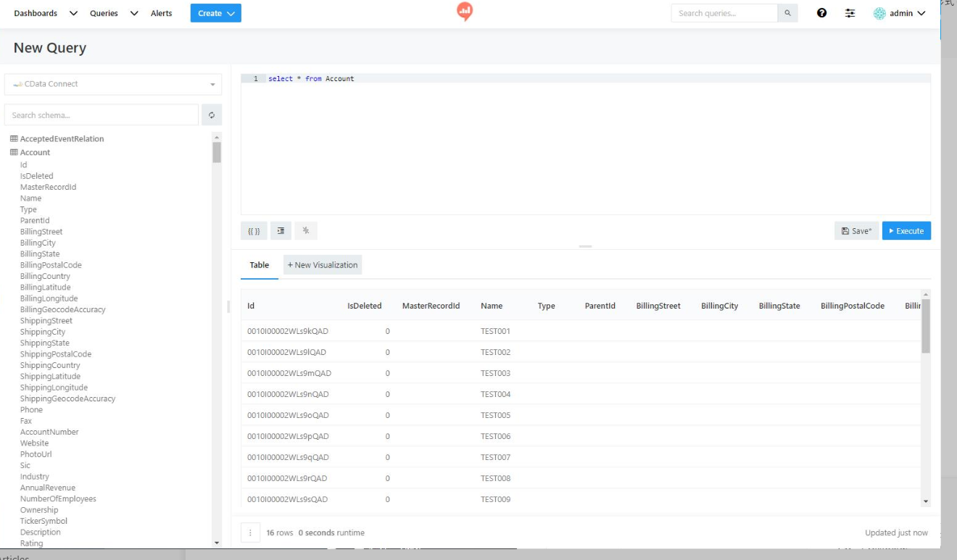Toggle the autocomplete icon button
957x560 pixels.
306,231
